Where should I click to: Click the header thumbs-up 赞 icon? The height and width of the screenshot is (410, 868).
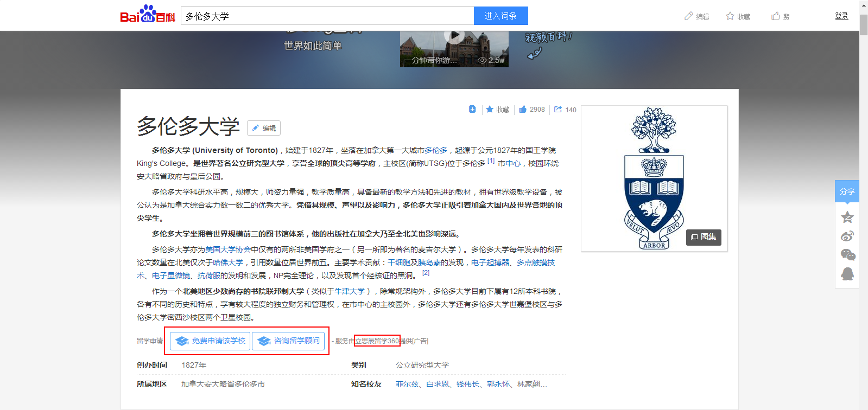point(776,16)
